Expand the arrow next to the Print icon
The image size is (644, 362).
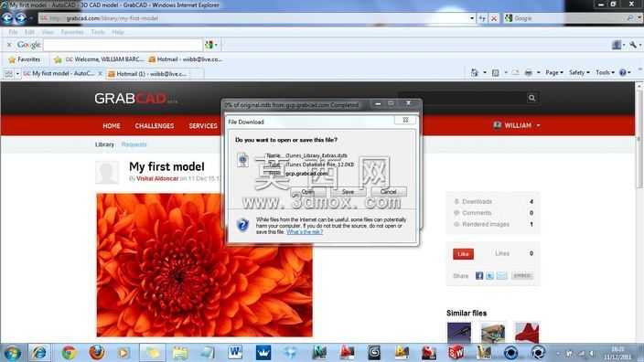tap(539, 72)
